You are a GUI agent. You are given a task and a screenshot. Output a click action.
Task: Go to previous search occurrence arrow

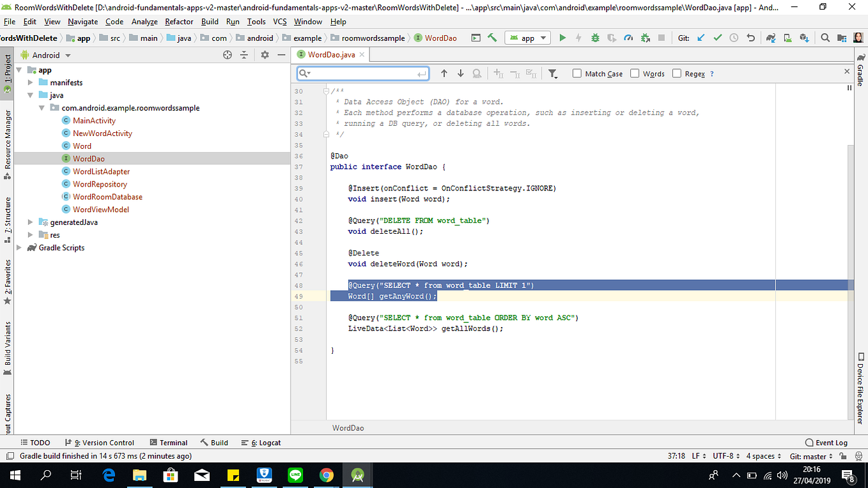(444, 73)
